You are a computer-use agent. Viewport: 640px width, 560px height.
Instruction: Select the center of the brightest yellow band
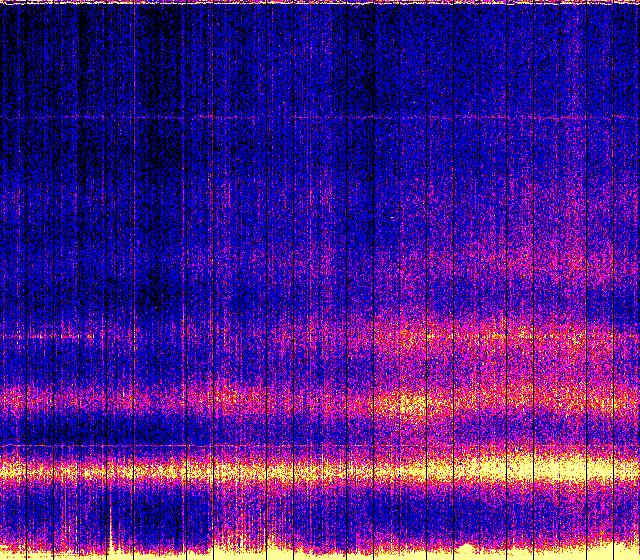tap(320, 470)
